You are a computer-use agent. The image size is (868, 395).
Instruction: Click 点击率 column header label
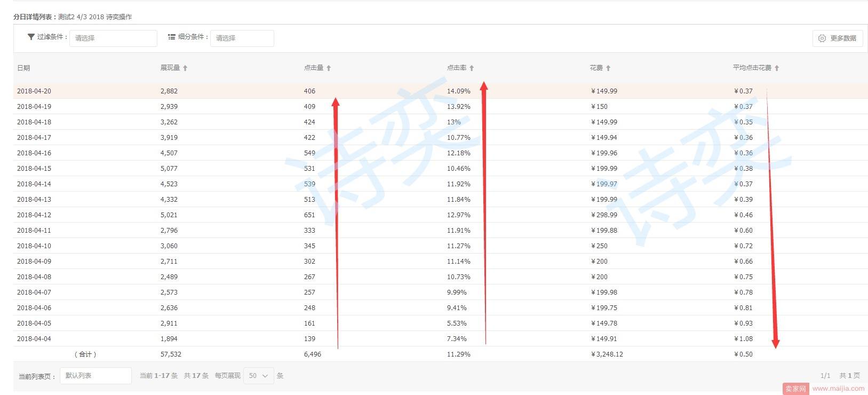[x=457, y=68]
